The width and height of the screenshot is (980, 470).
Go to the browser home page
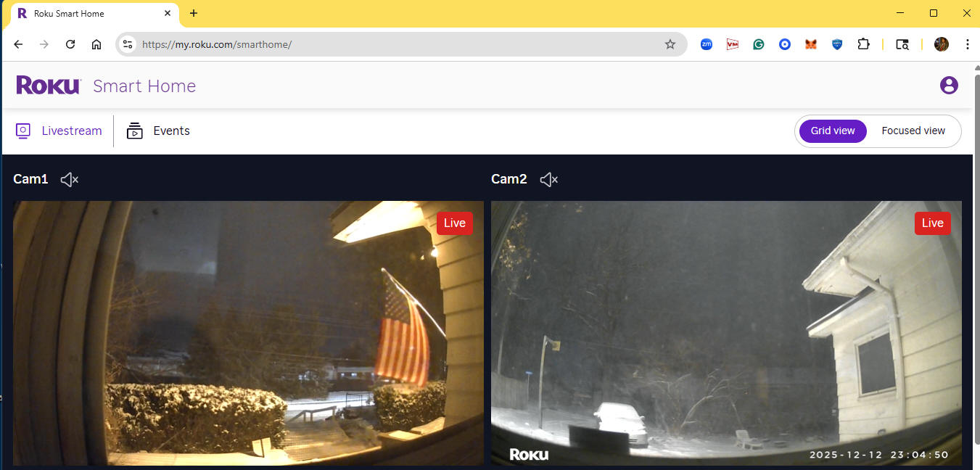pos(96,44)
